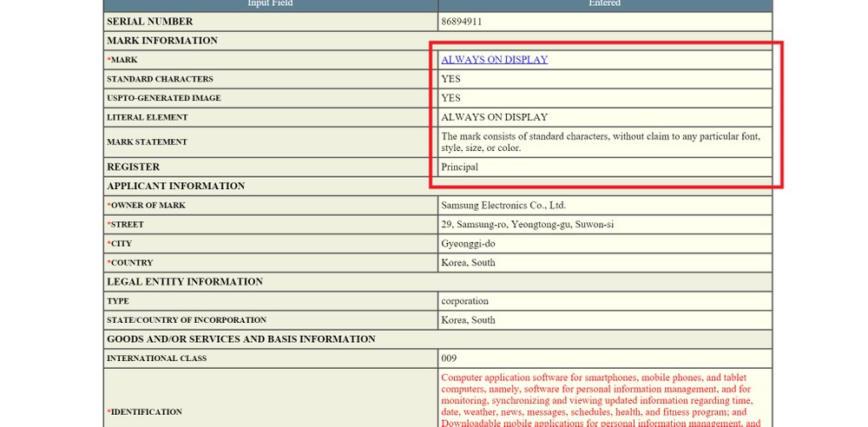This screenshot has width=868, height=427.
Task: Click the STREET field label
Action: (125, 224)
